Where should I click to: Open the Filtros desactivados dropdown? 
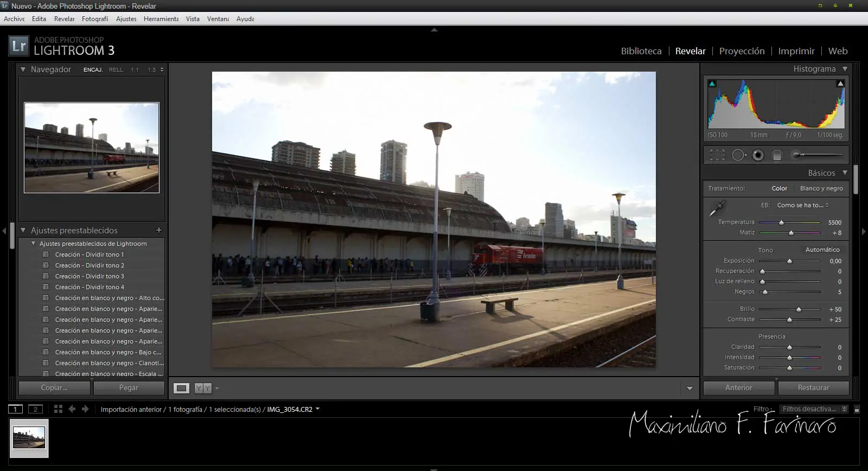pos(814,409)
